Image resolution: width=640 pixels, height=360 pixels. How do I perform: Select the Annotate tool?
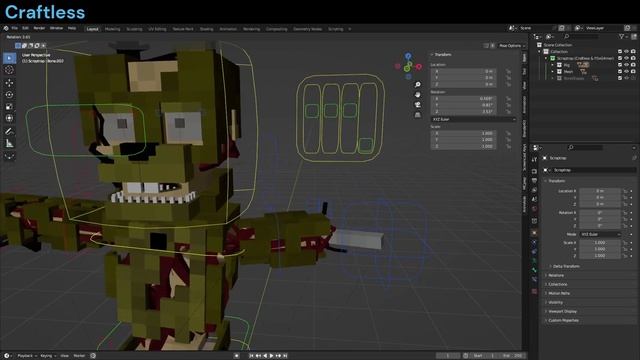tap(9, 131)
